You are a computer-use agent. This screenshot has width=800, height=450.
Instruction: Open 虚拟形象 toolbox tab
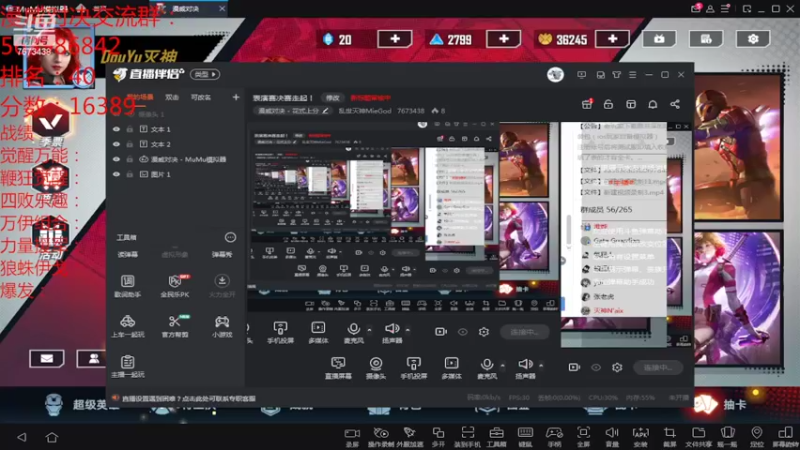(x=174, y=254)
